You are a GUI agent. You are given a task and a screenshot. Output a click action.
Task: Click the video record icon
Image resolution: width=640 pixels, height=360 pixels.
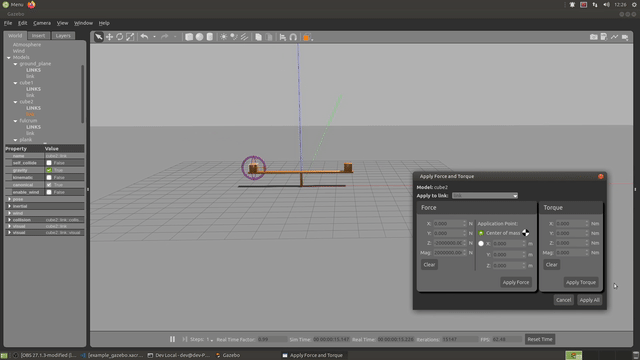(x=625, y=37)
